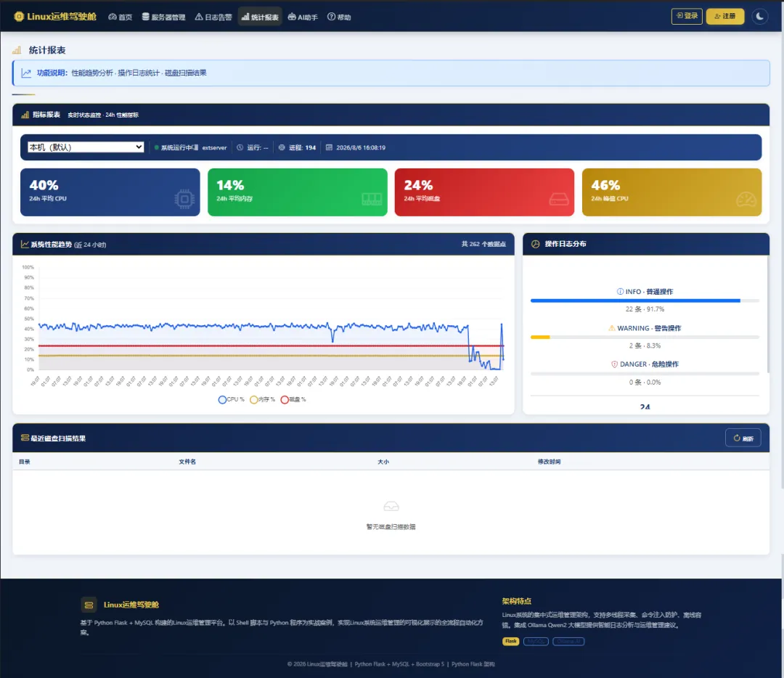Open the 帮助 help page
This screenshot has width=784, height=678.
point(339,17)
